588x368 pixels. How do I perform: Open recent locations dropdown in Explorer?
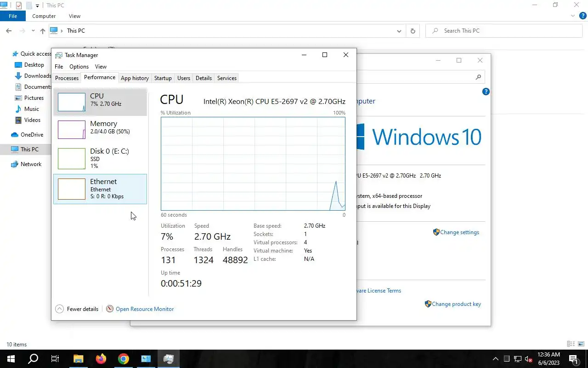click(x=33, y=31)
